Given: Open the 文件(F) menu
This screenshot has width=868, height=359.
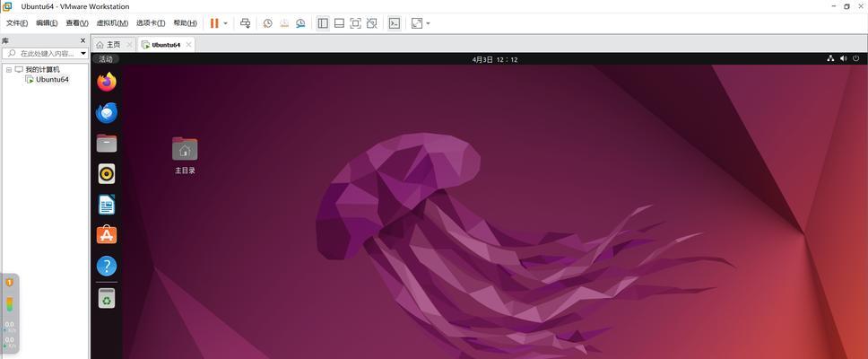Looking at the screenshot, I should point(17,23).
